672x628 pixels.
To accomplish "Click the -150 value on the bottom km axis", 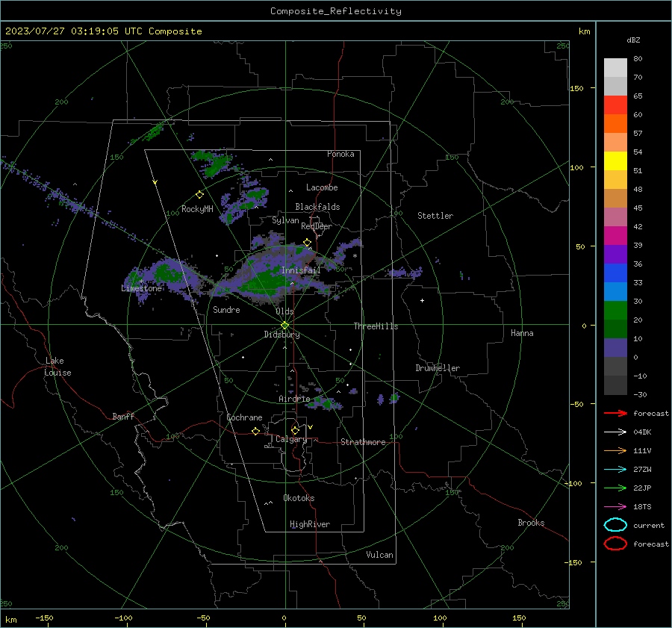I will click(x=44, y=618).
